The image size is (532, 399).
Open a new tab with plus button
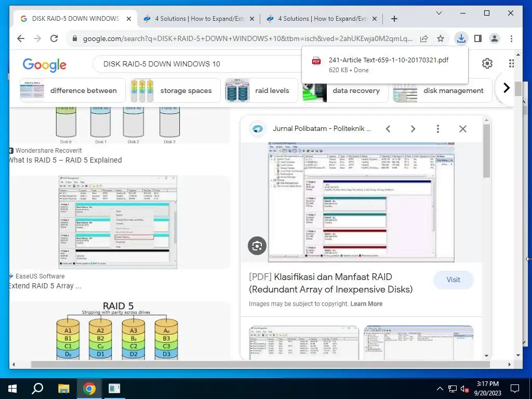point(394,19)
